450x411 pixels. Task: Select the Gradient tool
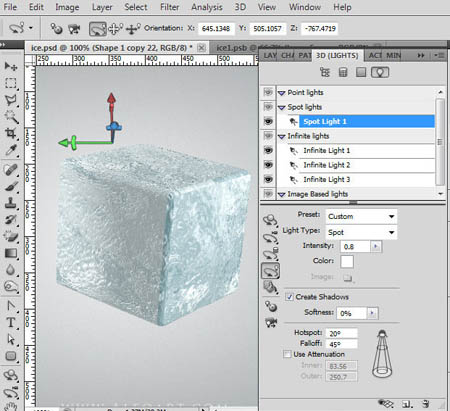(11, 253)
